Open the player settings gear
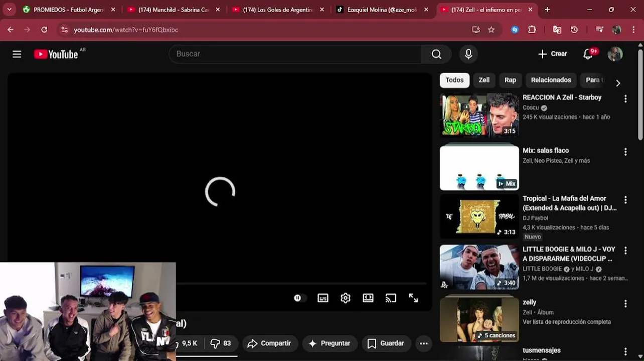644x361 pixels. pyautogui.click(x=346, y=298)
